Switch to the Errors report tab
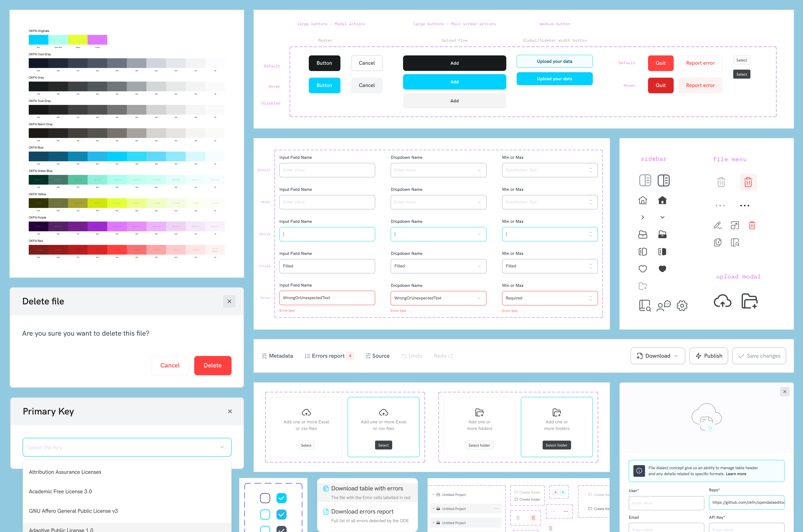Viewport: 803px width, 532px height. [x=328, y=356]
